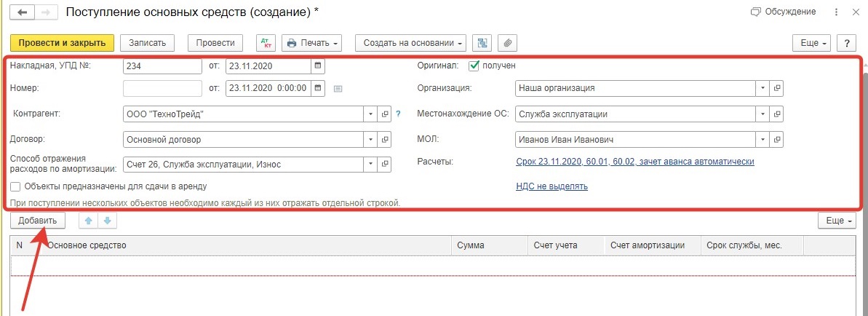The height and width of the screenshot is (316, 868).
Task: Open the attached files paperclip icon
Action: [x=507, y=43]
